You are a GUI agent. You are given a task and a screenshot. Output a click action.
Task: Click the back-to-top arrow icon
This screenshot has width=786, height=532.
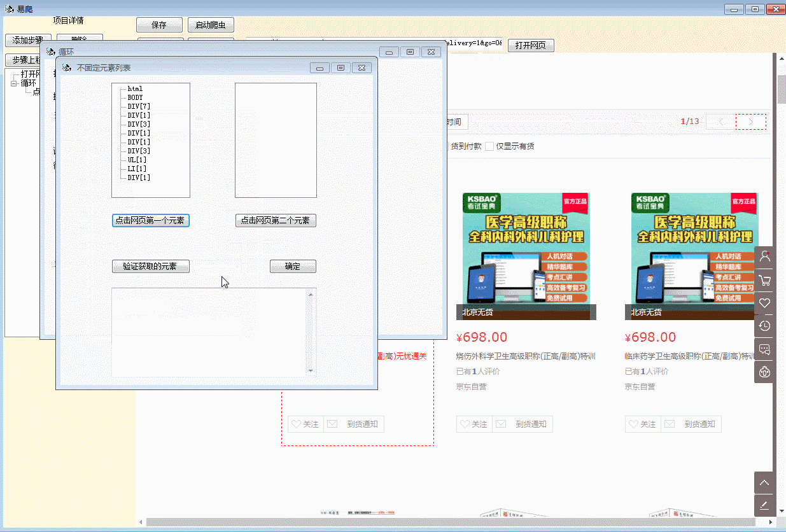coord(764,483)
